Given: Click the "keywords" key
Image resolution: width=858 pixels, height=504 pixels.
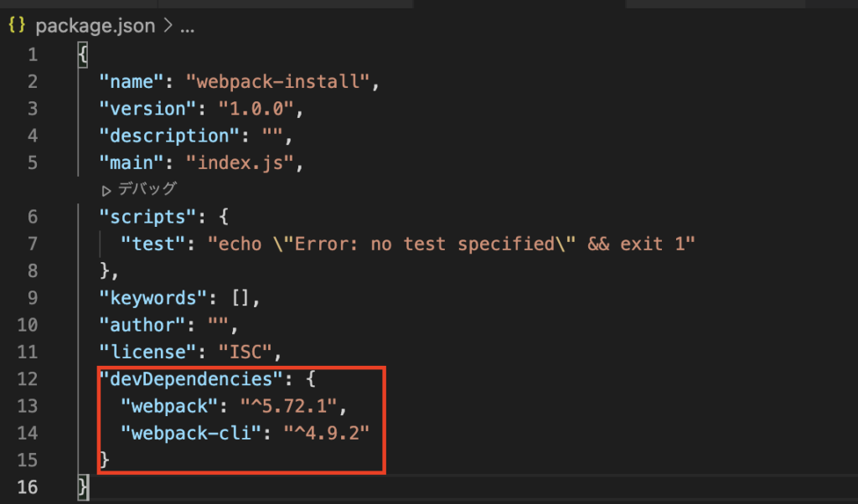Looking at the screenshot, I should [153, 298].
